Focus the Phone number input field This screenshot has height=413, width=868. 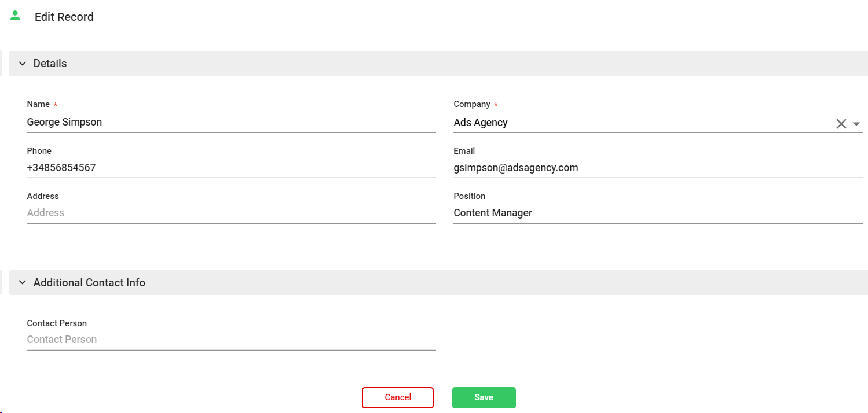pos(230,168)
